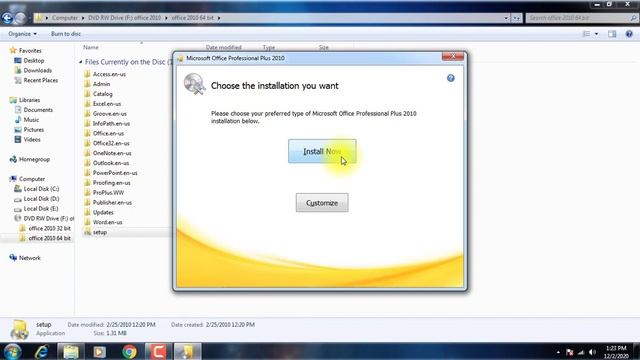Open Documents library

38,110
